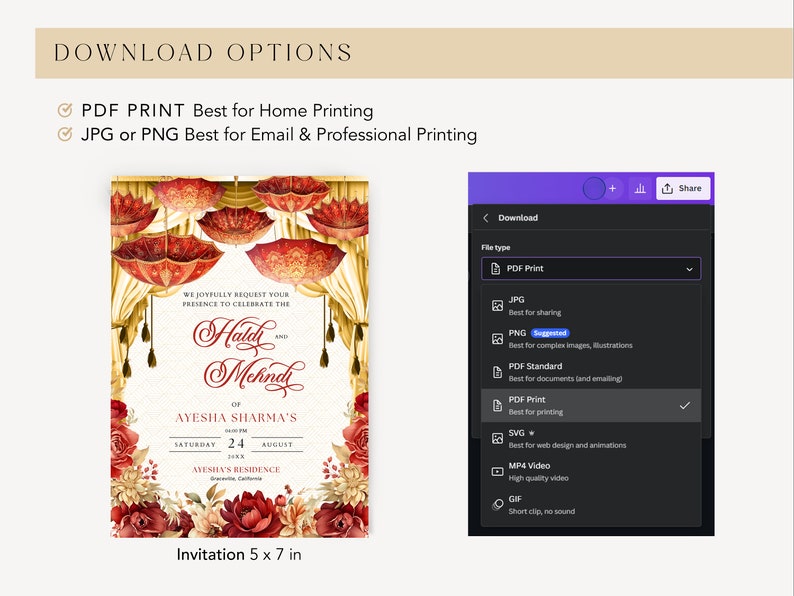Click the GIF circles icon
The width and height of the screenshot is (794, 596).
[x=497, y=505]
